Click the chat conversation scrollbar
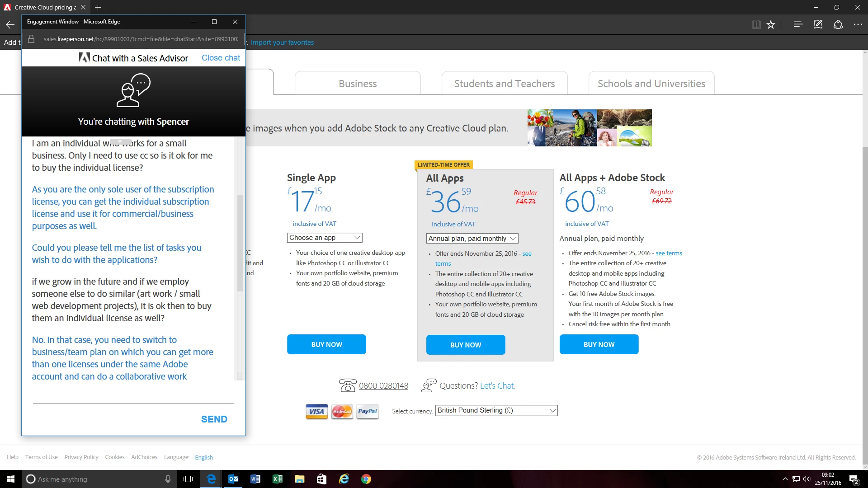Image resolution: width=868 pixels, height=488 pixels. (240, 244)
